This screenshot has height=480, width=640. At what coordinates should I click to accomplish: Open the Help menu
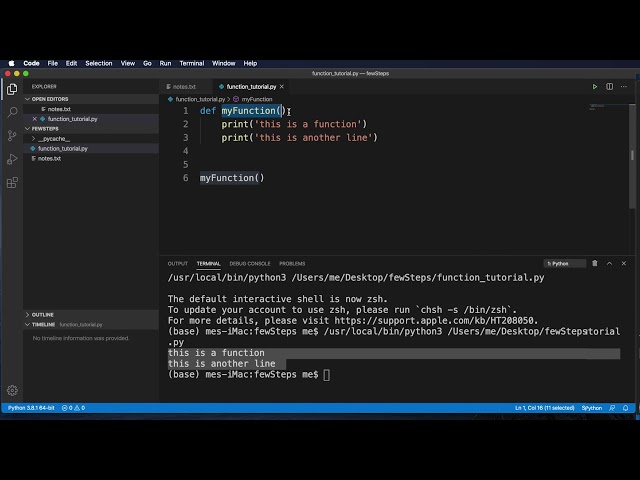(x=250, y=63)
